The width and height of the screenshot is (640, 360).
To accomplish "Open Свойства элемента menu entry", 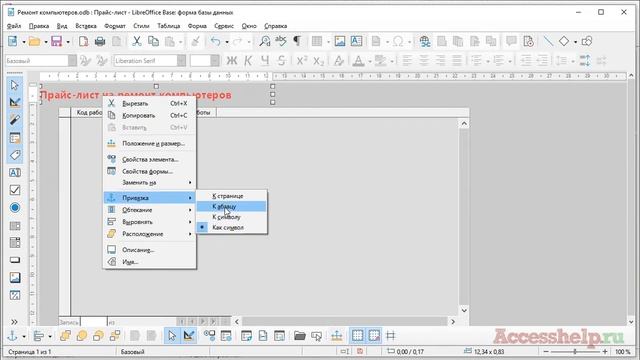I will pos(149,160).
